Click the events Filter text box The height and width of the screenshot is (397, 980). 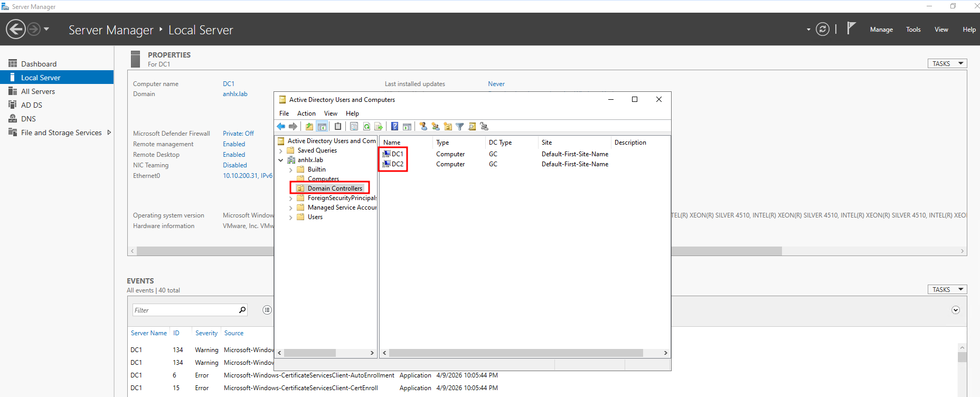tap(185, 310)
